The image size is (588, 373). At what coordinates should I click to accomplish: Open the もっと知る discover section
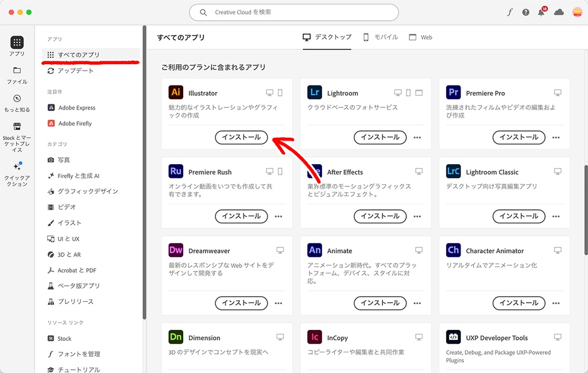(17, 103)
